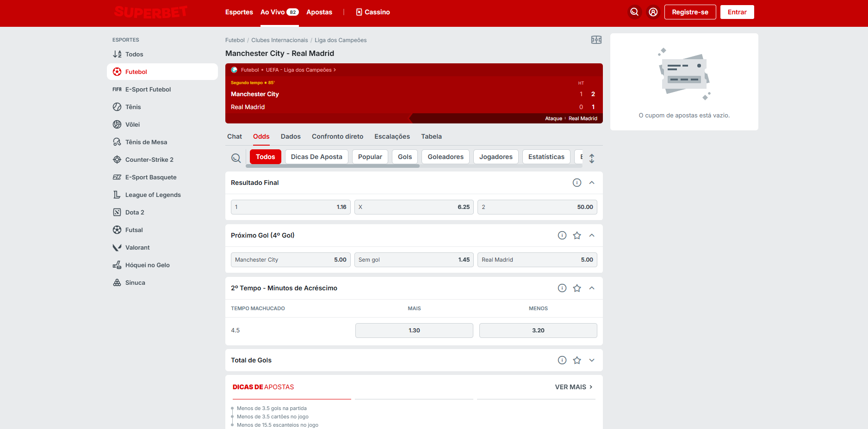This screenshot has width=868, height=429.
Task: Show info for Resultado Final market
Action: coord(577,183)
